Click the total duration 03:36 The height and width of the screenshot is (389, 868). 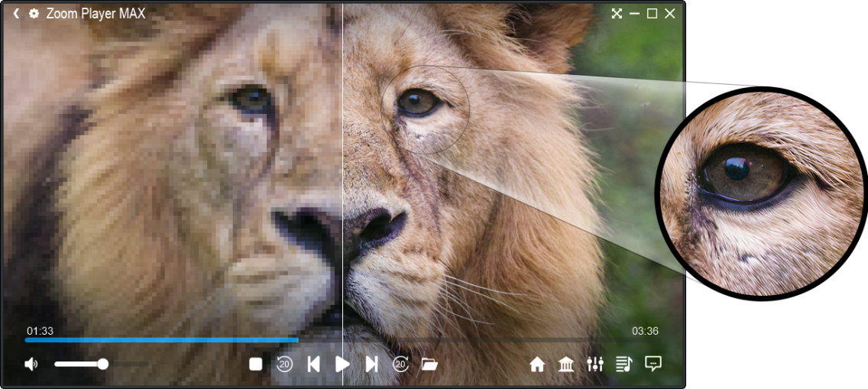pos(645,331)
